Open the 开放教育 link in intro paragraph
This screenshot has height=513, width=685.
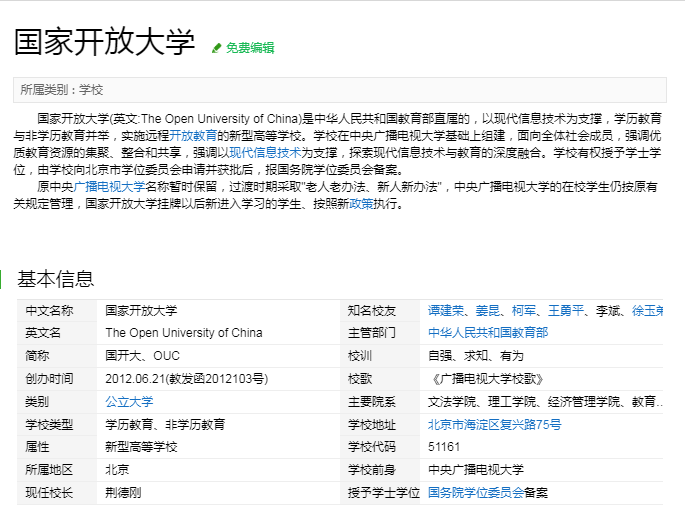193,136
